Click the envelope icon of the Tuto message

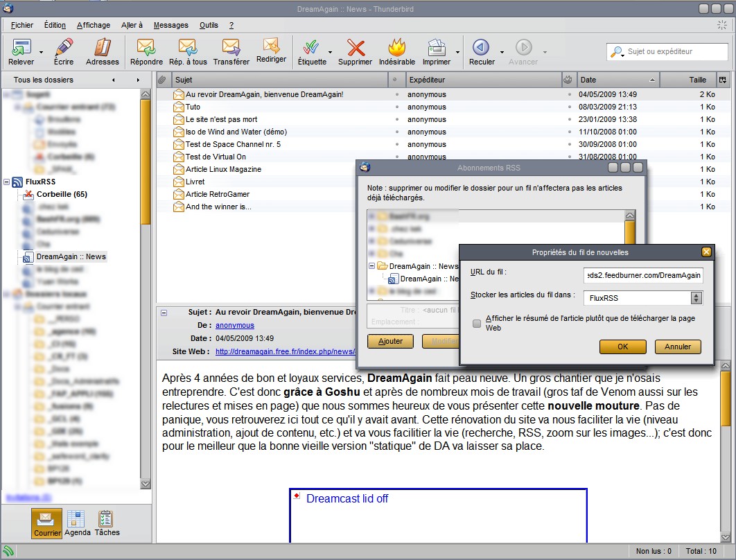(x=178, y=107)
